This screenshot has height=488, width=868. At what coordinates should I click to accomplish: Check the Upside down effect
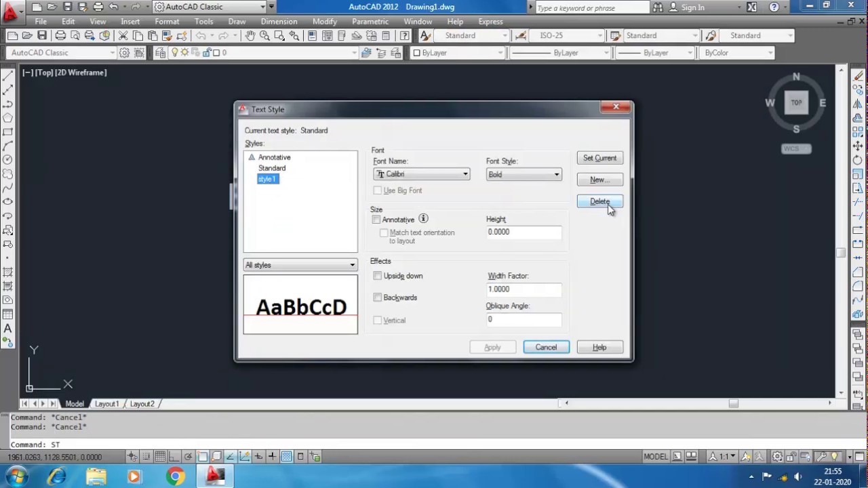point(378,276)
